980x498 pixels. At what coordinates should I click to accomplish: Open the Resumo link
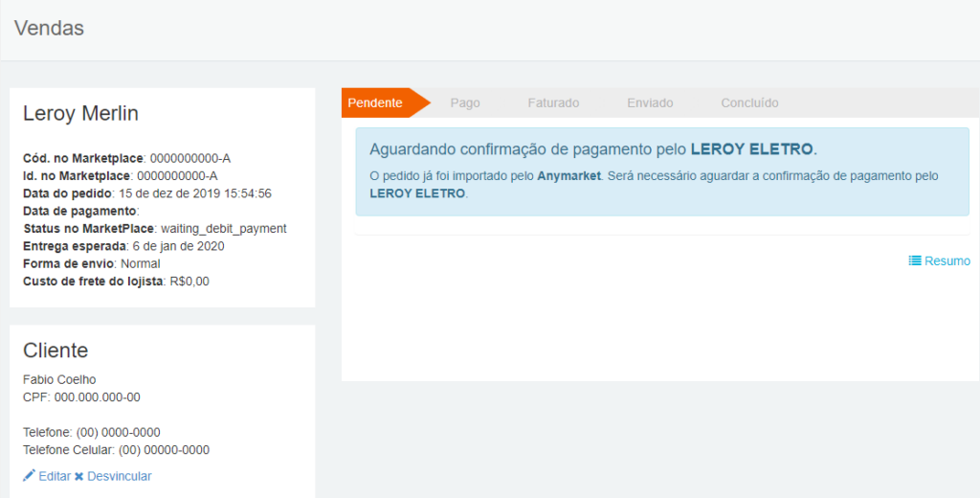click(x=947, y=260)
